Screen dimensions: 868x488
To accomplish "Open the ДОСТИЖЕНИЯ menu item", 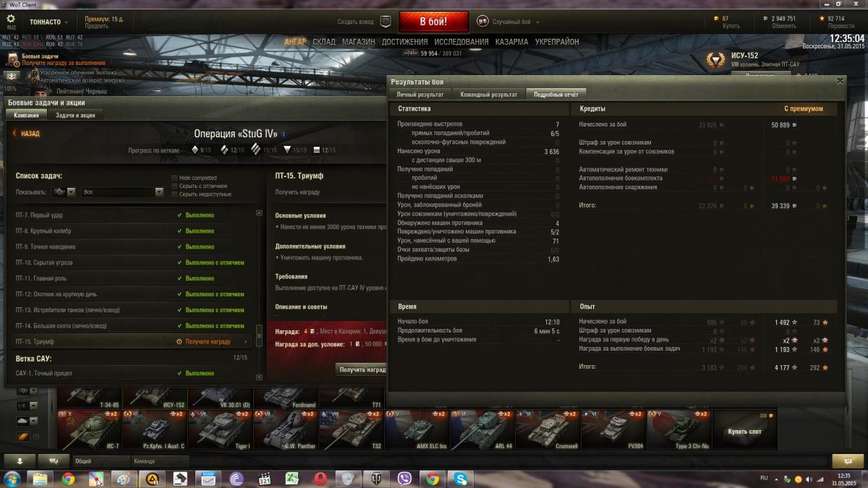I will (x=405, y=42).
